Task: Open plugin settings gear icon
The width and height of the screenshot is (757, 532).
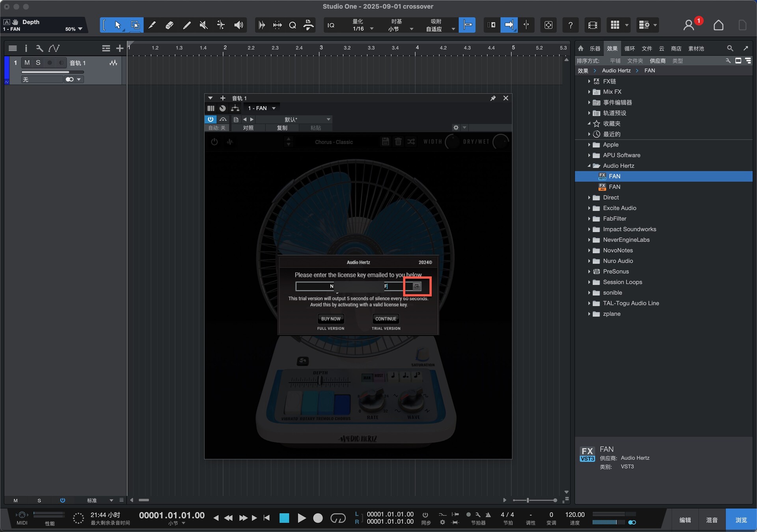Action: click(x=456, y=127)
